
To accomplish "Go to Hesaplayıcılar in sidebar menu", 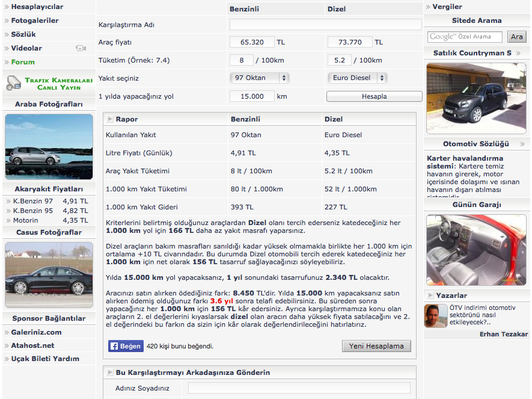I will pyautogui.click(x=37, y=7).
